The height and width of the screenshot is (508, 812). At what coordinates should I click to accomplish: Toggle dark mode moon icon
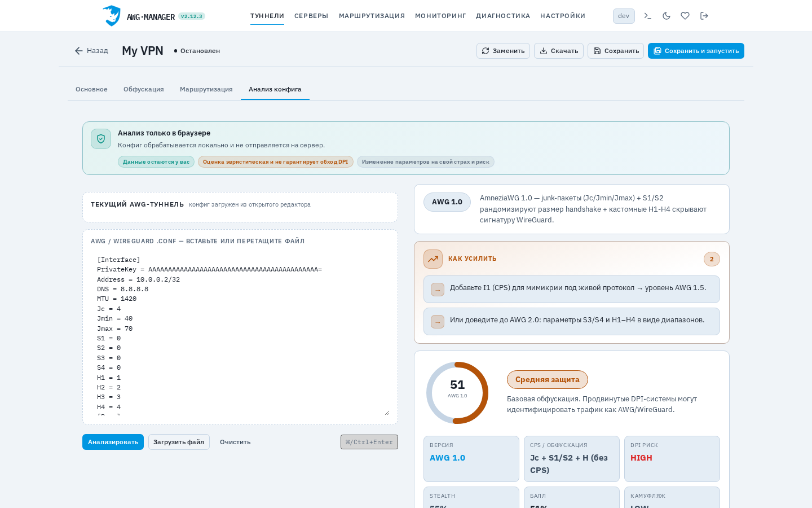pyautogui.click(x=667, y=16)
